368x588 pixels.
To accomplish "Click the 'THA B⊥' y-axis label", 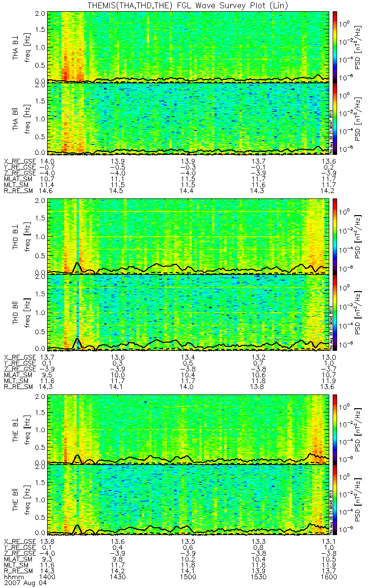I will pos(16,47).
